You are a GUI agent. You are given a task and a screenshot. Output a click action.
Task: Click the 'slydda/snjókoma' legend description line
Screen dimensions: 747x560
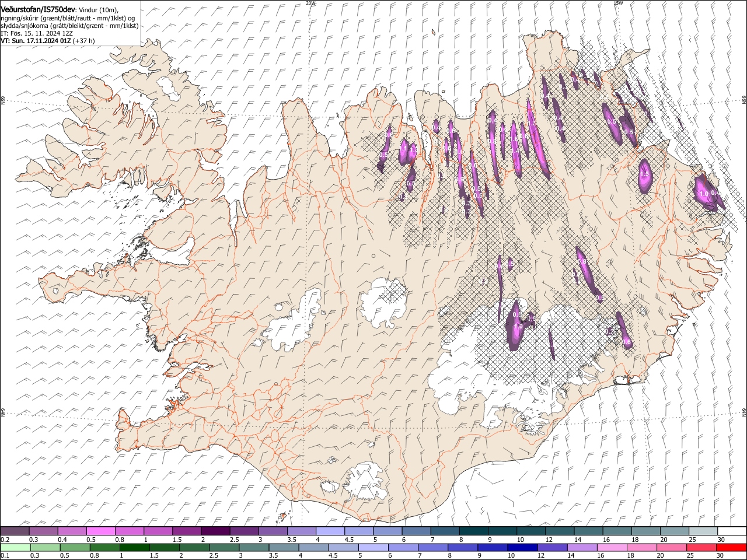tap(70, 26)
